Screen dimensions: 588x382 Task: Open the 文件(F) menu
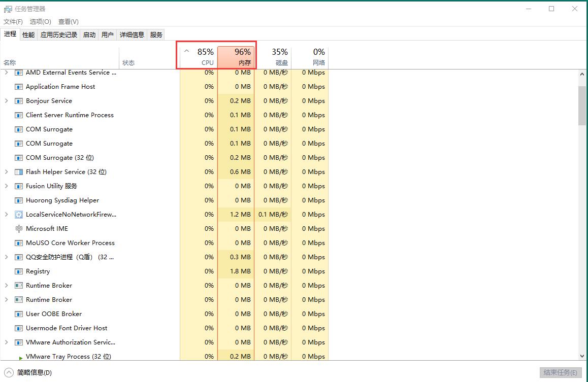pyautogui.click(x=13, y=22)
